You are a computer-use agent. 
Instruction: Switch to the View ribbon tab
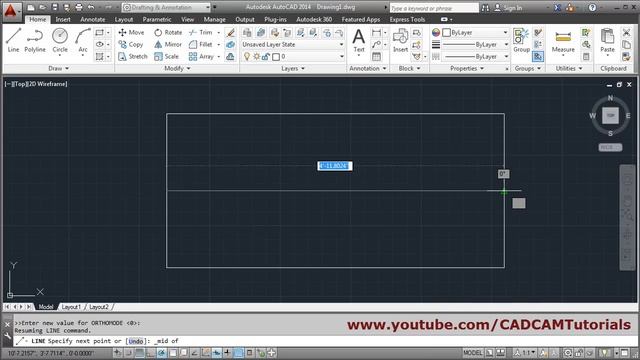pos(187,19)
